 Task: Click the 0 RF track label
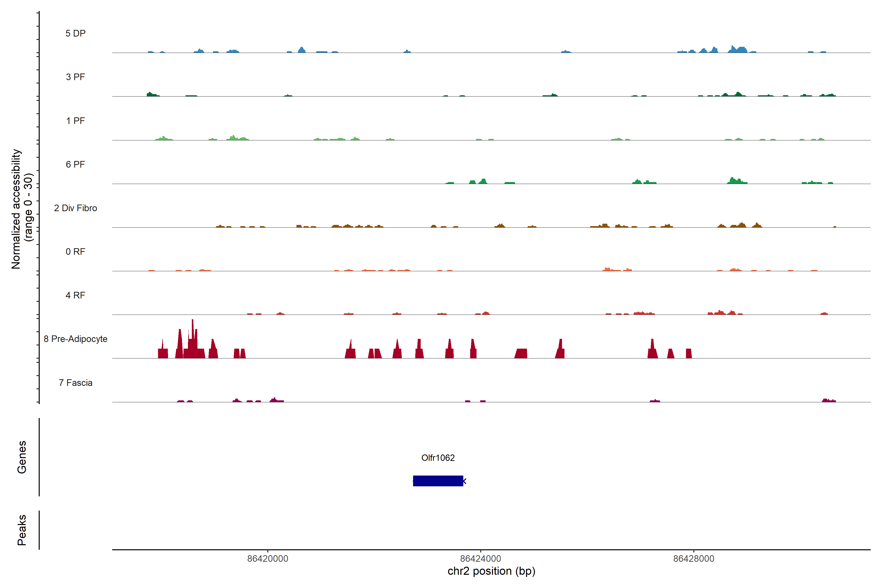click(x=75, y=252)
